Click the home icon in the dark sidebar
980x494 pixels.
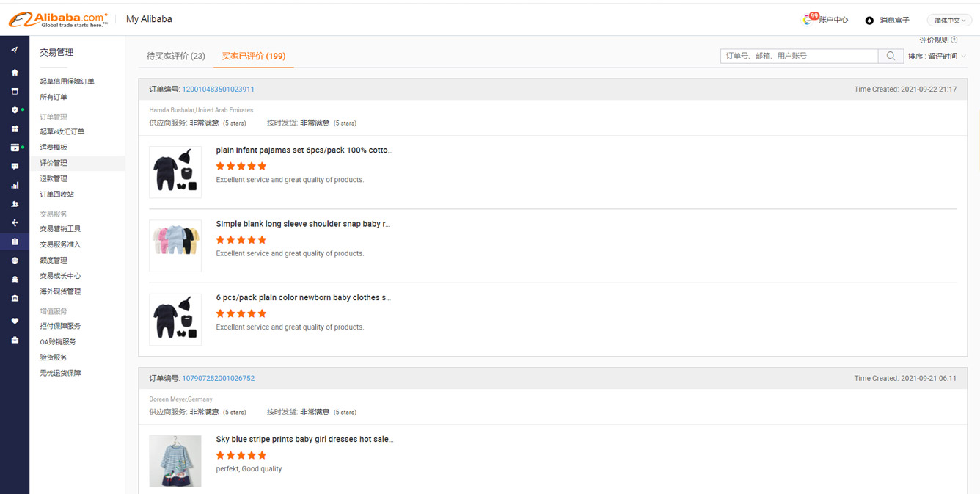(15, 73)
